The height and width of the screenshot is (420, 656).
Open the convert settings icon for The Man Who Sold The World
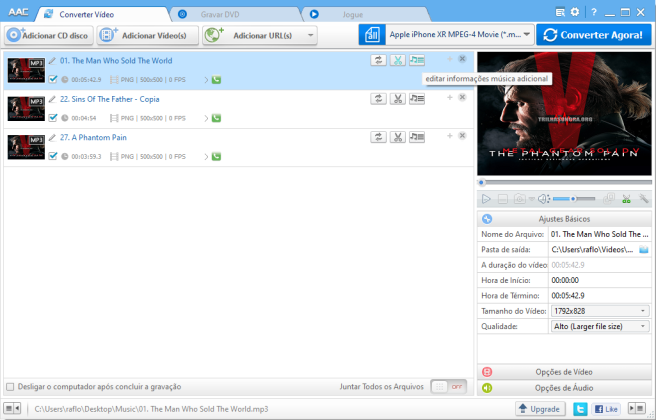378,60
